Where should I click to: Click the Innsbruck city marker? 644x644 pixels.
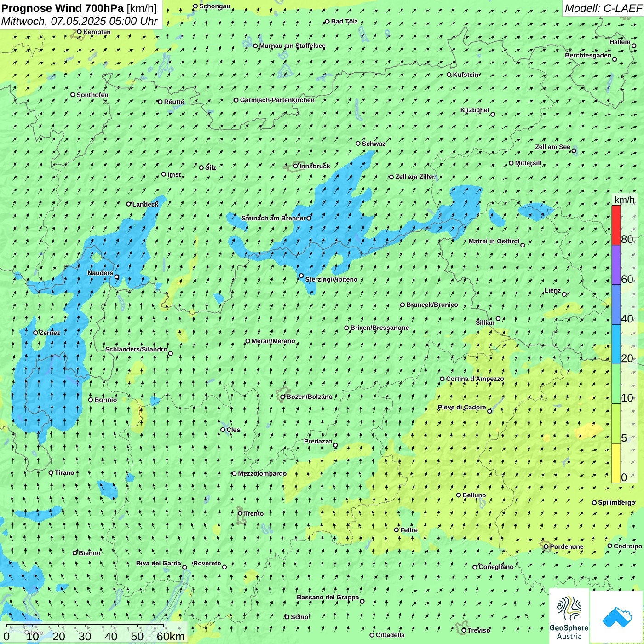pyautogui.click(x=296, y=166)
